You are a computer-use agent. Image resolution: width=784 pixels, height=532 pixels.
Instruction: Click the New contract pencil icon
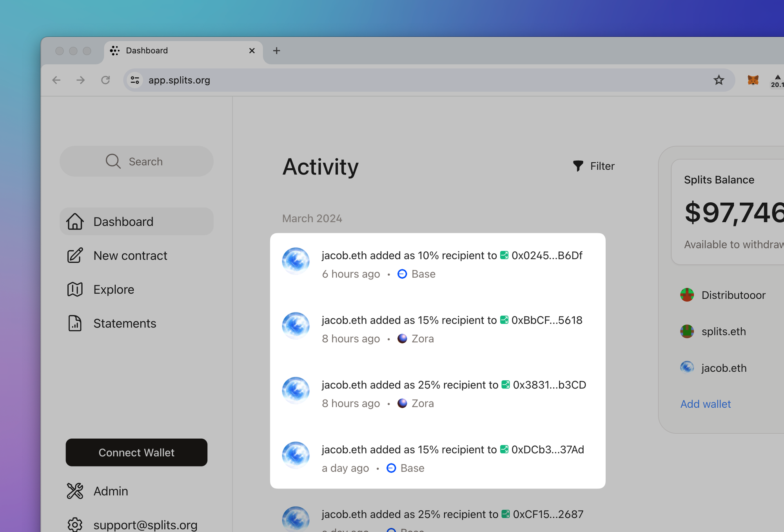[74, 256]
